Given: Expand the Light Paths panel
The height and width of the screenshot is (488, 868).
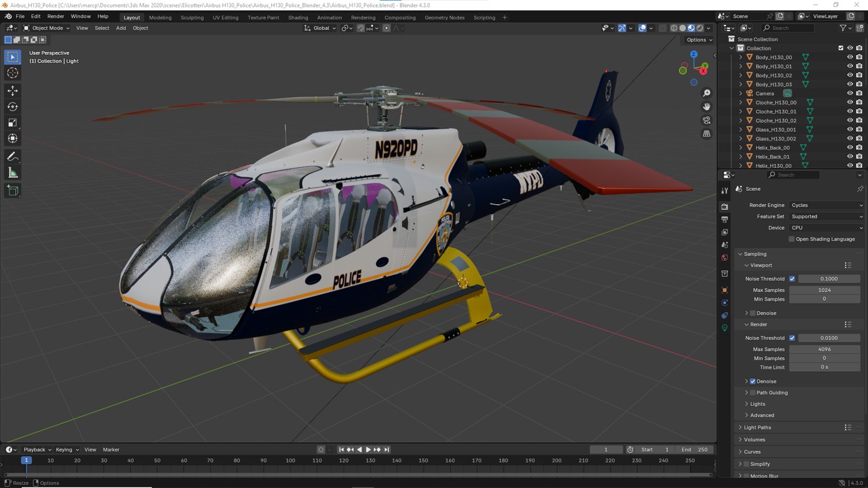Looking at the screenshot, I should [x=757, y=428].
